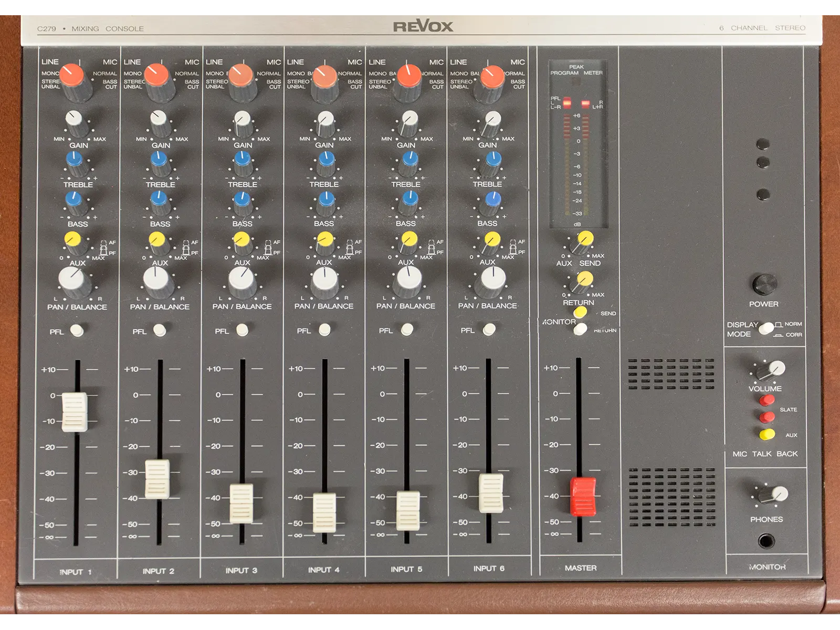840x630 pixels.
Task: Click the red MASTER fader cap
Action: coord(583,497)
